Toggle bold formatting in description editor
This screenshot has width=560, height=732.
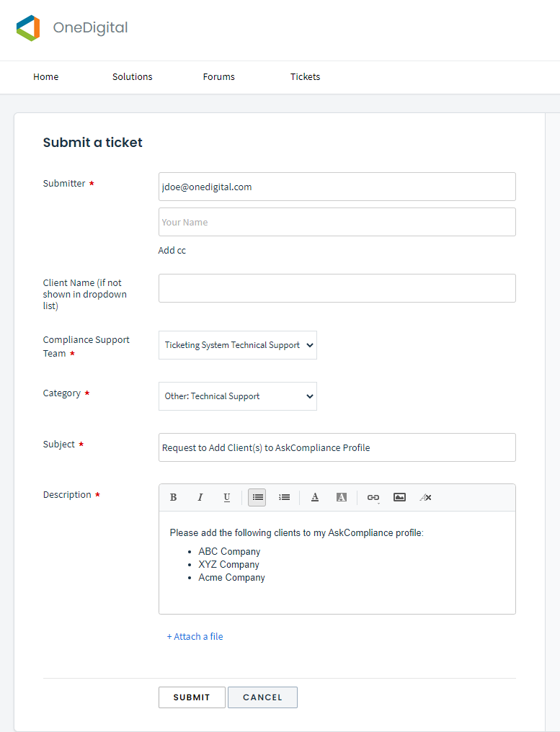pyautogui.click(x=173, y=497)
